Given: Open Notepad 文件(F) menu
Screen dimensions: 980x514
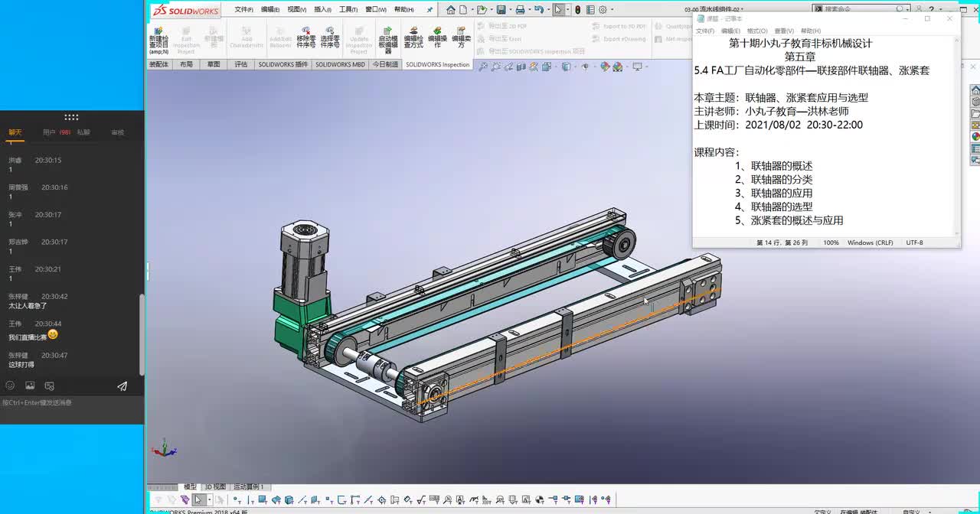Looking at the screenshot, I should (704, 31).
